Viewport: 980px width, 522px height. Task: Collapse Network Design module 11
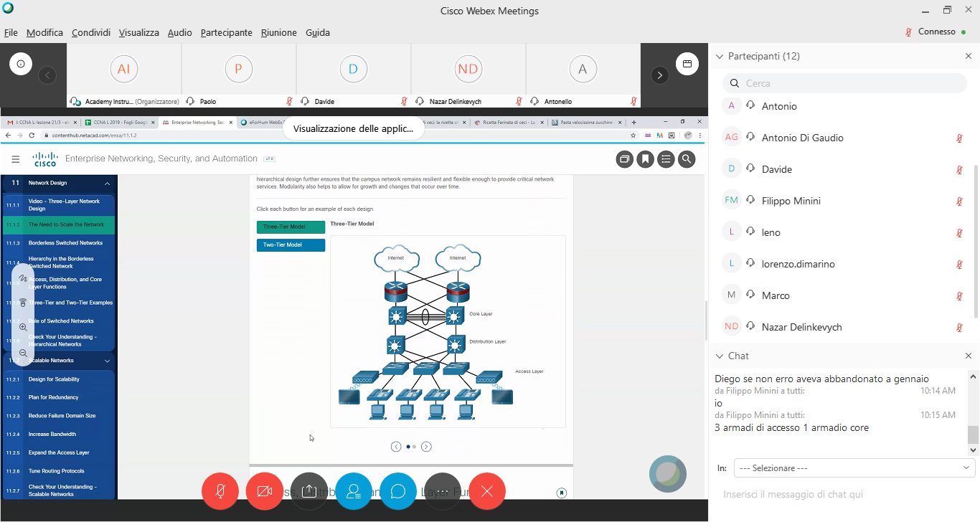[x=108, y=183]
